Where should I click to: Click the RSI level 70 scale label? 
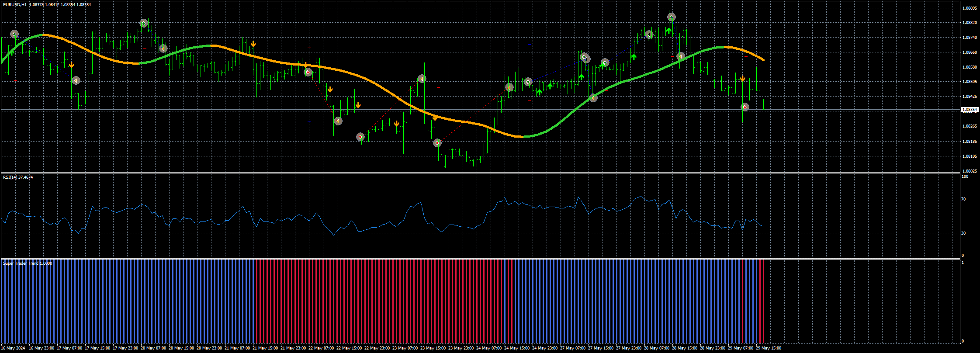tap(963, 199)
